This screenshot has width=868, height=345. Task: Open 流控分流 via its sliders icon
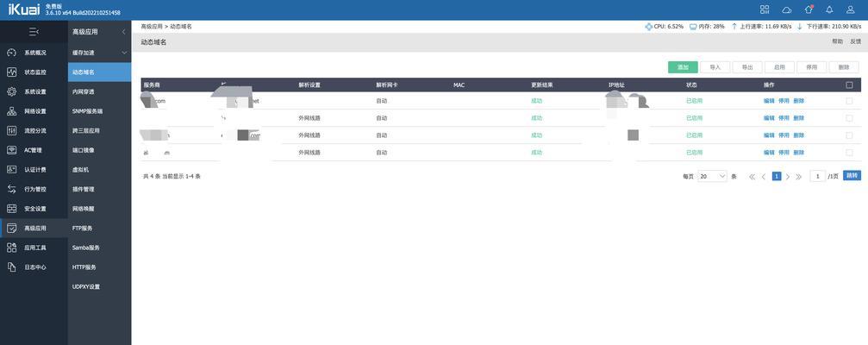pos(11,131)
